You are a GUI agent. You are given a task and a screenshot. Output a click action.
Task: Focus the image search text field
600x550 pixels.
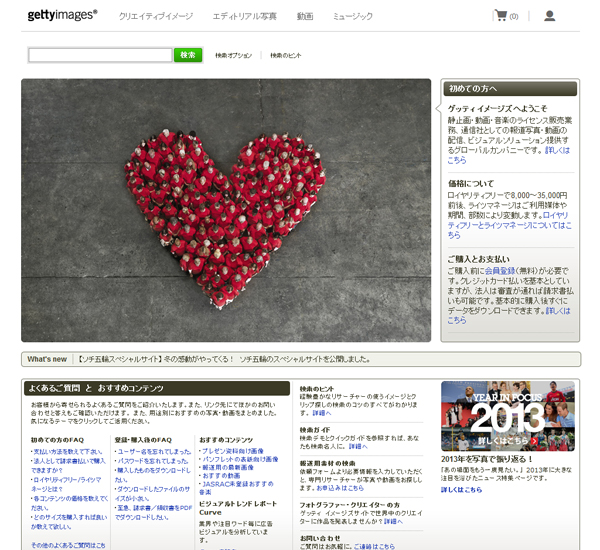[100, 55]
